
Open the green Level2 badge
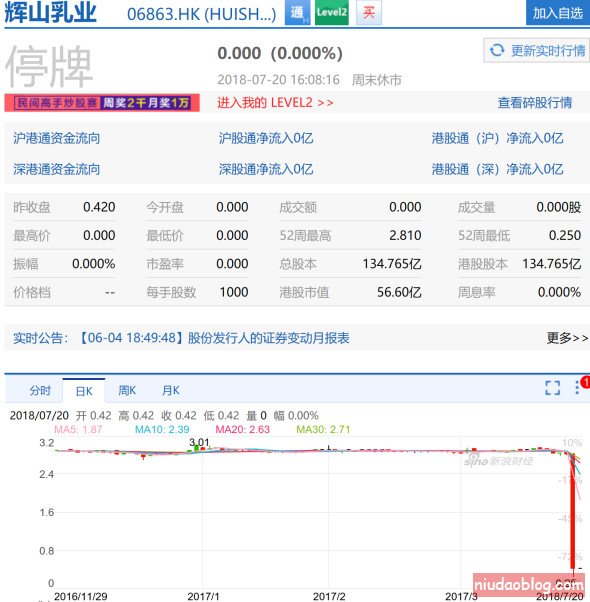pos(332,12)
